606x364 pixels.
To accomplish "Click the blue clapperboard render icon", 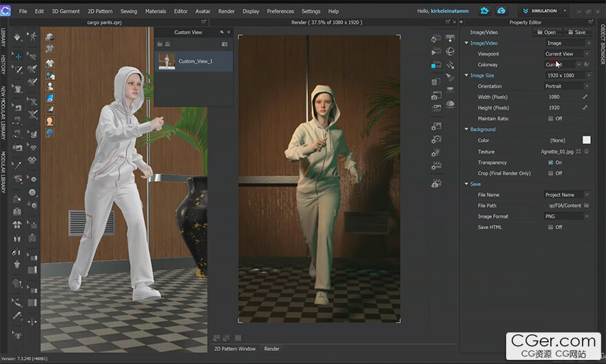I will (436, 65).
